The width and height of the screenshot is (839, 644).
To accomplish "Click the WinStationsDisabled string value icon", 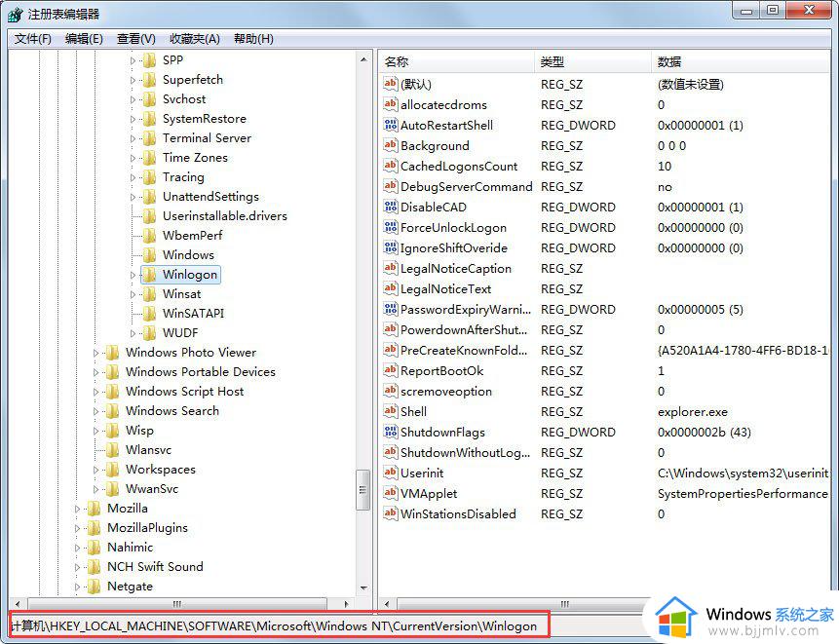I will click(x=391, y=513).
